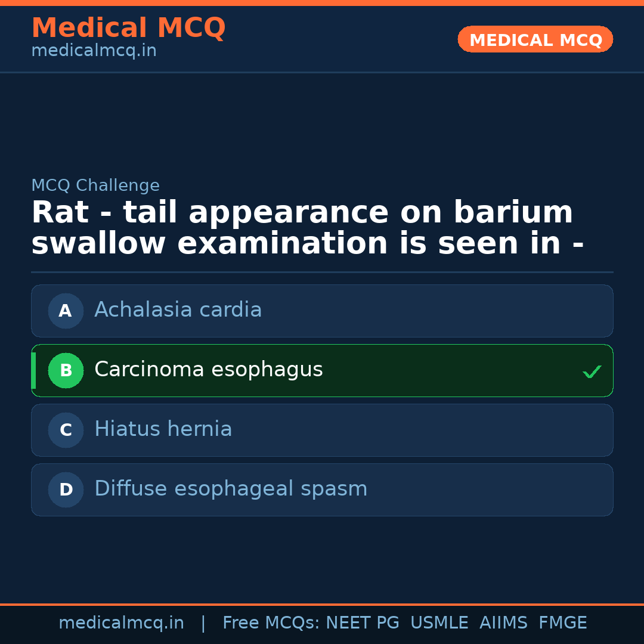Click the circular C badge icon
This screenshot has height=644, width=644.
click(66, 430)
